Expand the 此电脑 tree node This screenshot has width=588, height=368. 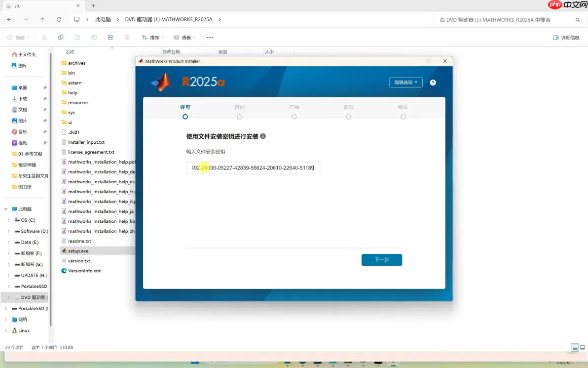[4, 208]
